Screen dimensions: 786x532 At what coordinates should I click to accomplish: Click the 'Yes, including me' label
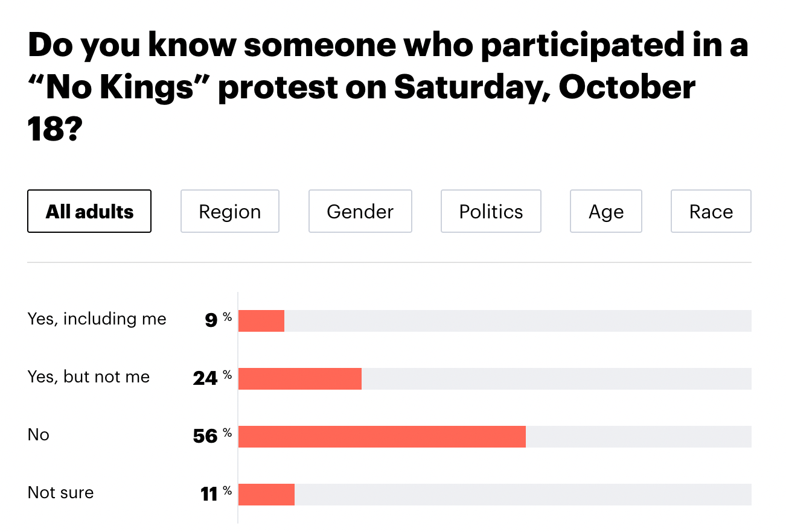(x=97, y=319)
